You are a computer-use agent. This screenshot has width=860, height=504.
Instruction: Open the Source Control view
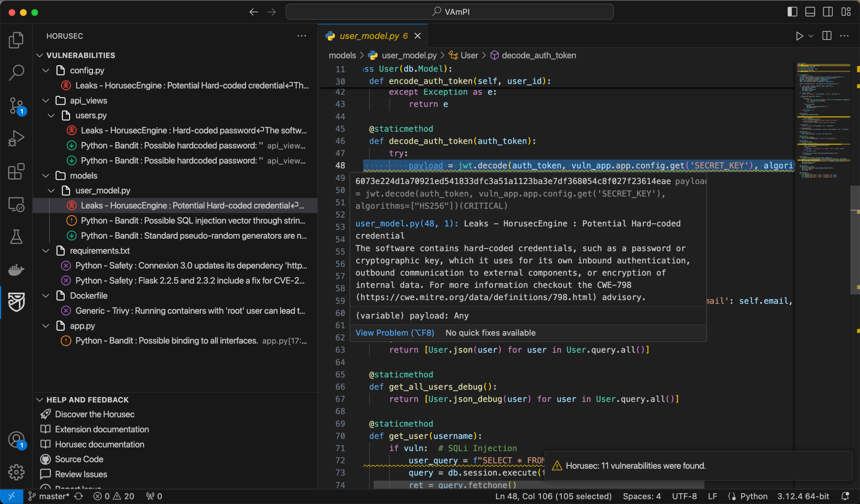pos(16,106)
